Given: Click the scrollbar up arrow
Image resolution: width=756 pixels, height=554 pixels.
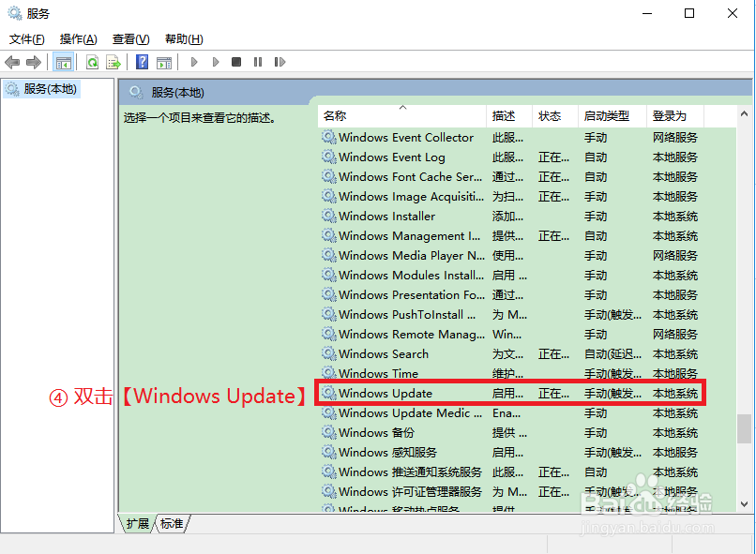Looking at the screenshot, I should tap(744, 114).
